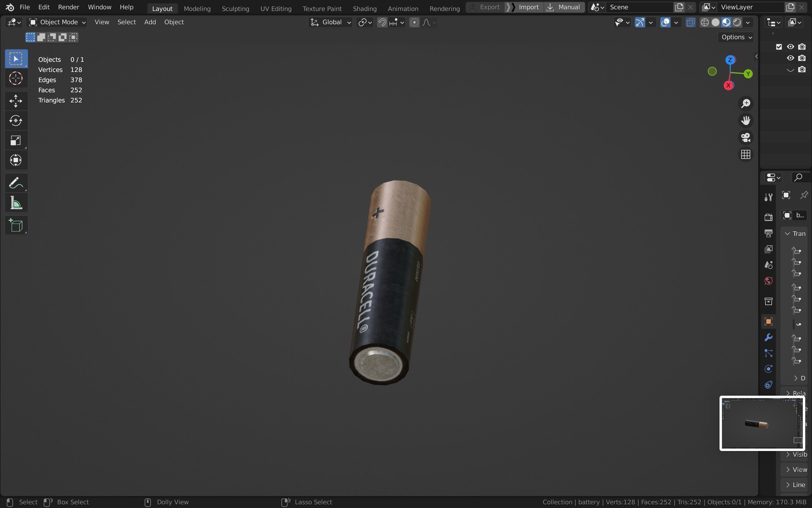This screenshot has height=508, width=812.
Task: Select the Rotate tool
Action: (16, 121)
